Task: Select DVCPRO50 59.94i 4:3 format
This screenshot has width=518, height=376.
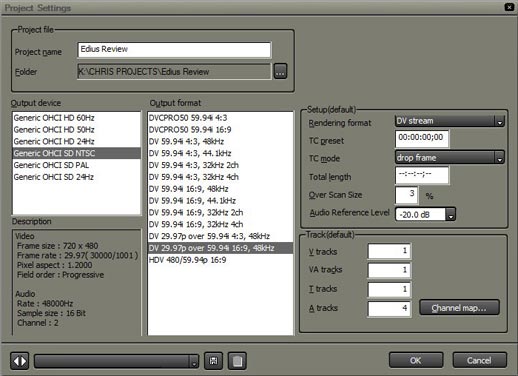Action: pyautogui.click(x=220, y=118)
